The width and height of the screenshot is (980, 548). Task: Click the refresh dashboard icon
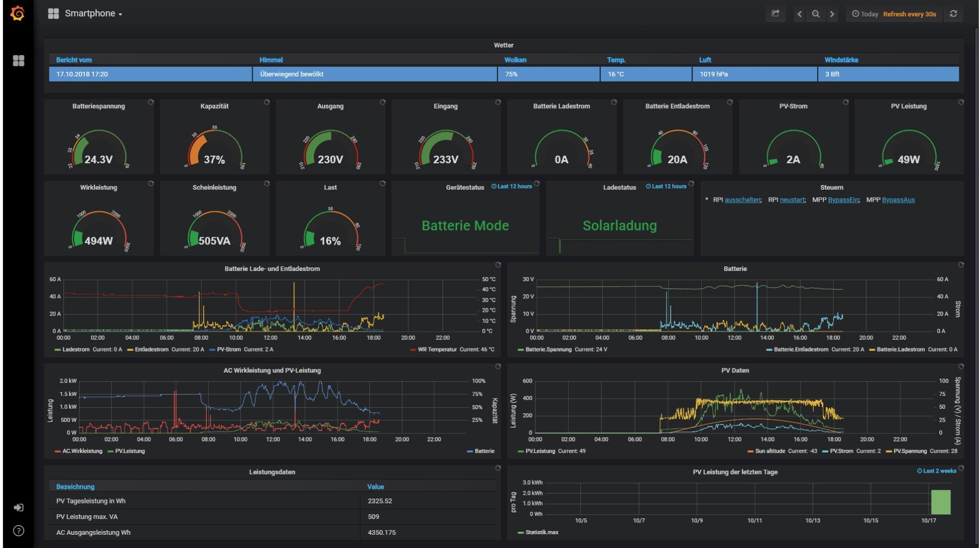tap(953, 14)
